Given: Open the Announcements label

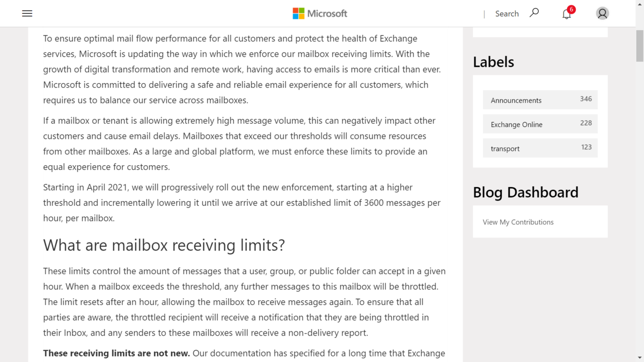Looking at the screenshot, I should (540, 100).
